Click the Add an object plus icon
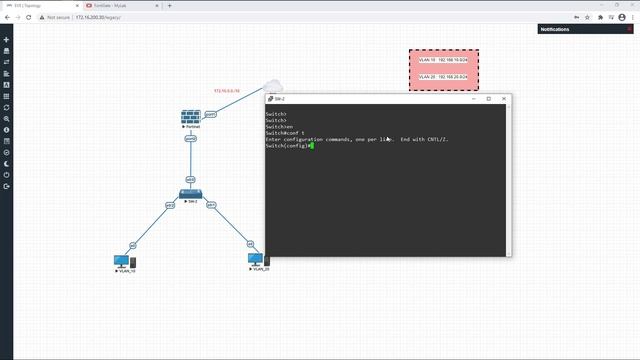This screenshot has width=640, height=360. point(6,40)
